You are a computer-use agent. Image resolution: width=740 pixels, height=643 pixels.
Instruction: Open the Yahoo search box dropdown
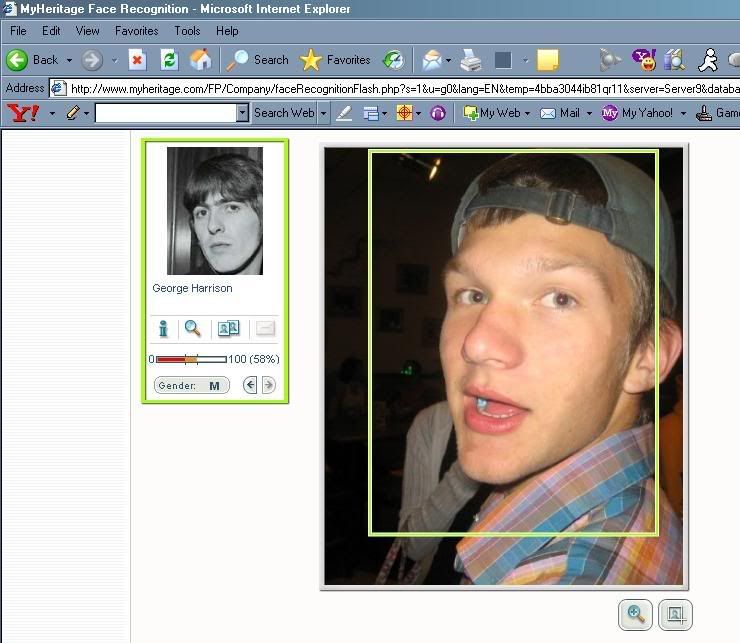pyautogui.click(x=242, y=114)
